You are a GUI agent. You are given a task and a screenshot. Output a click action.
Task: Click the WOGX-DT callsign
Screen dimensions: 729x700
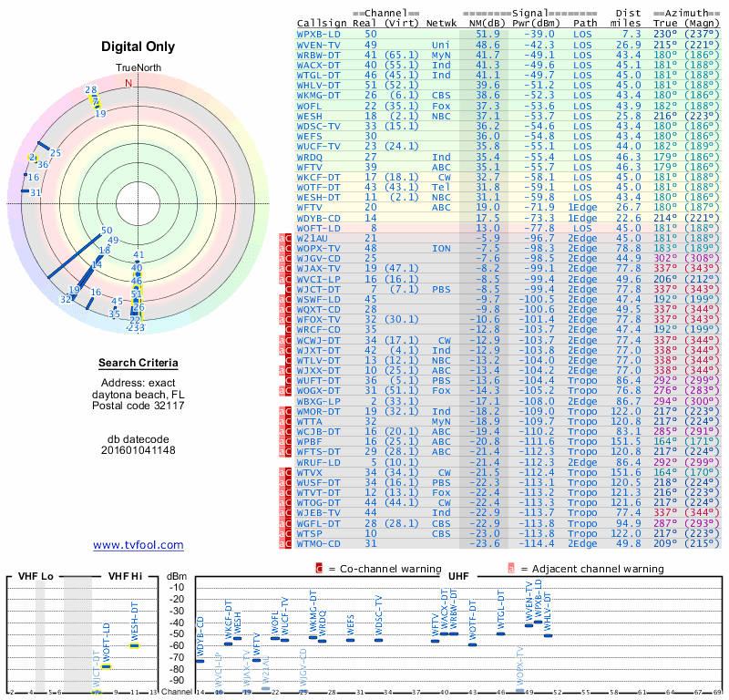(318, 391)
